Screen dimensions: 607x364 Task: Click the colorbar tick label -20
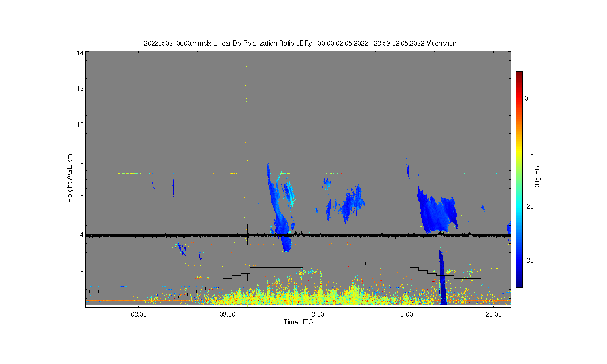(529, 206)
